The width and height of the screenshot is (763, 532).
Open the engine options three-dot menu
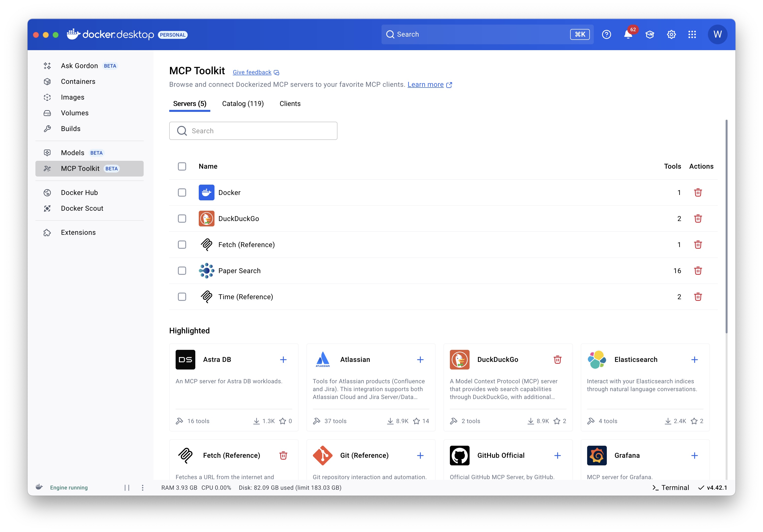point(143,488)
